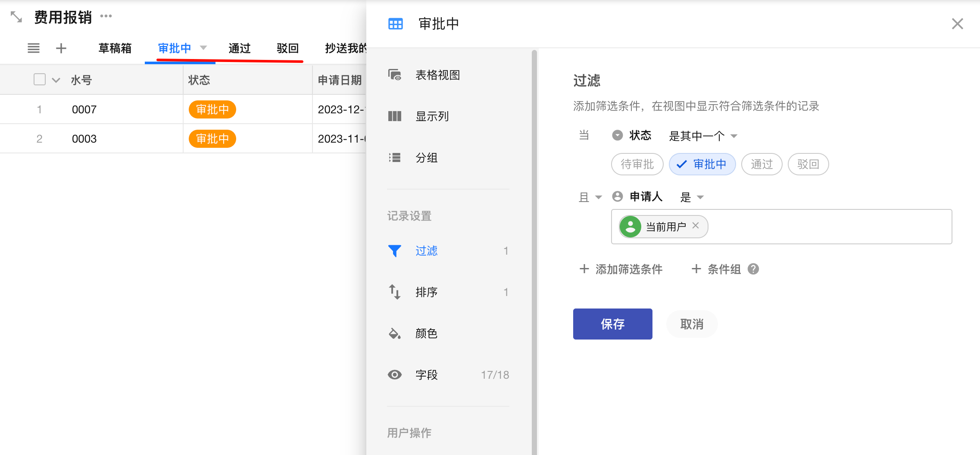Open the 颜色 settings entry
980x455 pixels.
coord(448,333)
